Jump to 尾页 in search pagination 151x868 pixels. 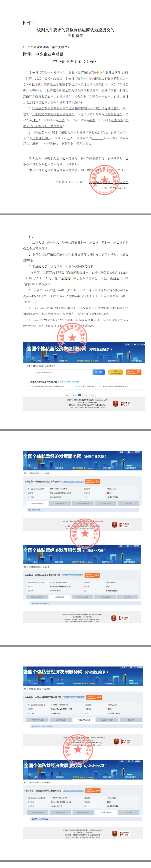(x=92, y=395)
